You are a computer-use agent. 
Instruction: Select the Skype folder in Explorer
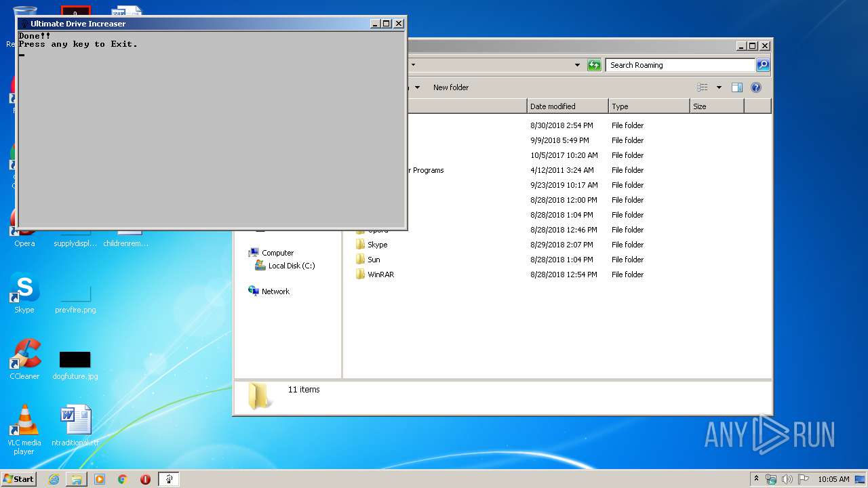pos(377,245)
